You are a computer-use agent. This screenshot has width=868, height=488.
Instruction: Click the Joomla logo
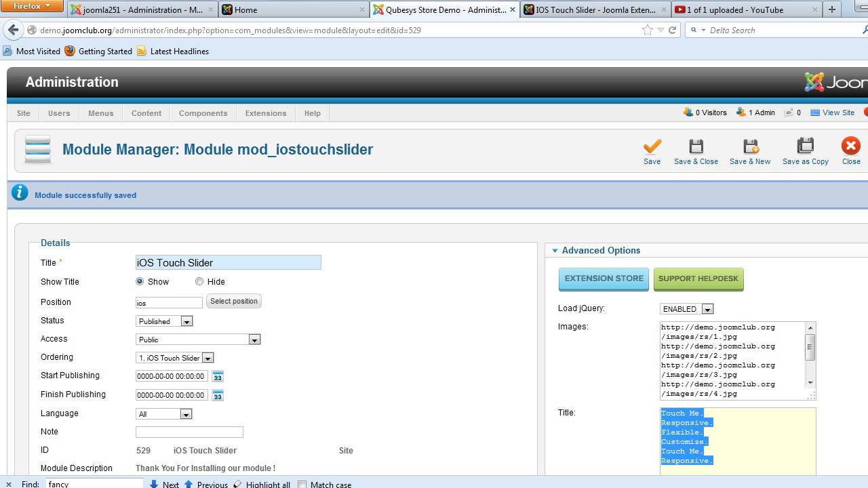pyautogui.click(x=835, y=82)
